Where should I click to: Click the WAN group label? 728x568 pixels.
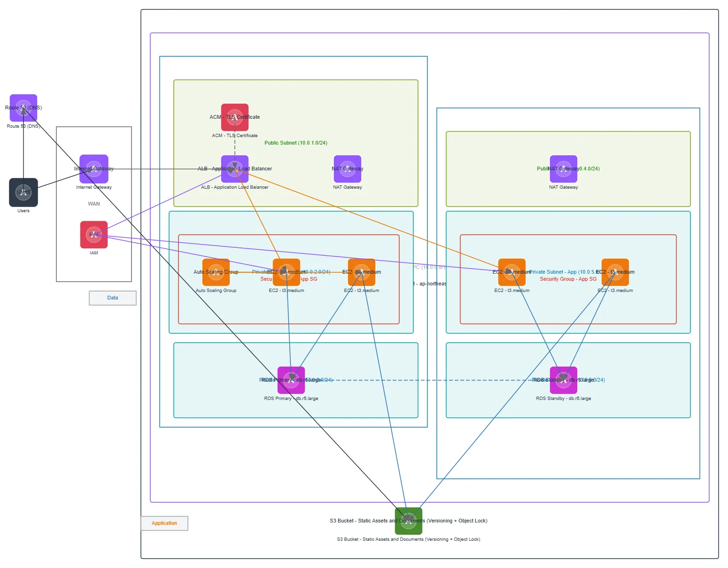tap(94, 204)
